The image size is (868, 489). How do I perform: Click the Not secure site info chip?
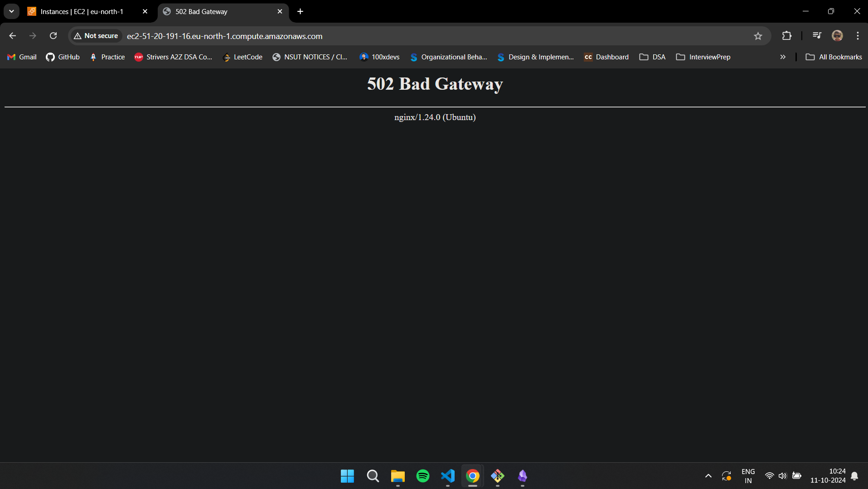click(x=96, y=36)
